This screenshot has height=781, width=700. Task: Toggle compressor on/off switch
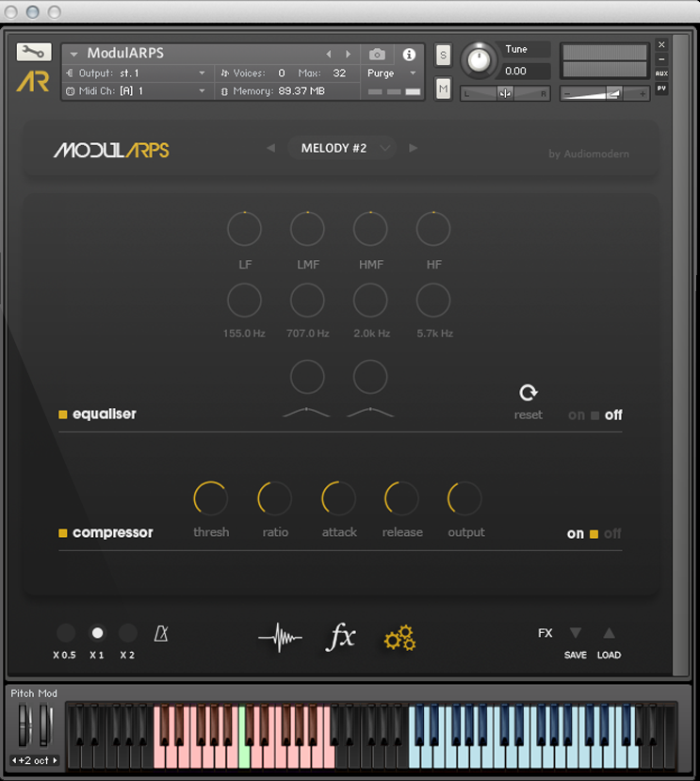(x=594, y=534)
